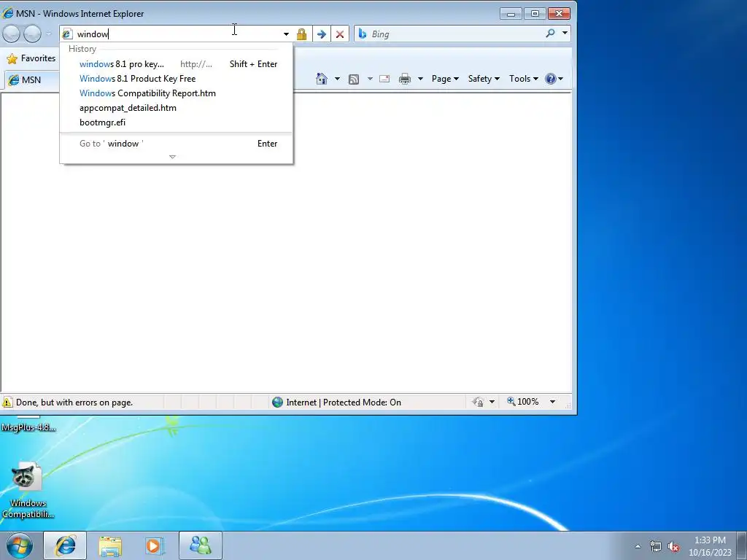Open the privacy status dropdown arrow
The height and width of the screenshot is (560, 747).
[x=492, y=402]
